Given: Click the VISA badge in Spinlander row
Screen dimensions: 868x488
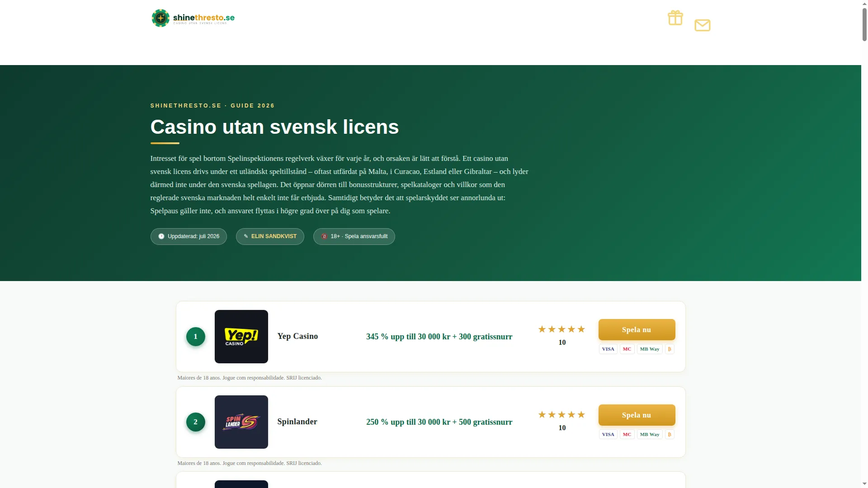Looking at the screenshot, I should click(x=608, y=434).
